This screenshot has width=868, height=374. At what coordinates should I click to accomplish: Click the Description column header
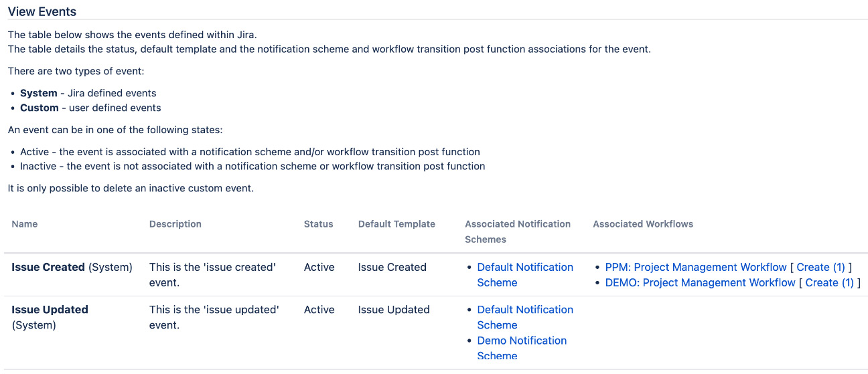pos(175,224)
